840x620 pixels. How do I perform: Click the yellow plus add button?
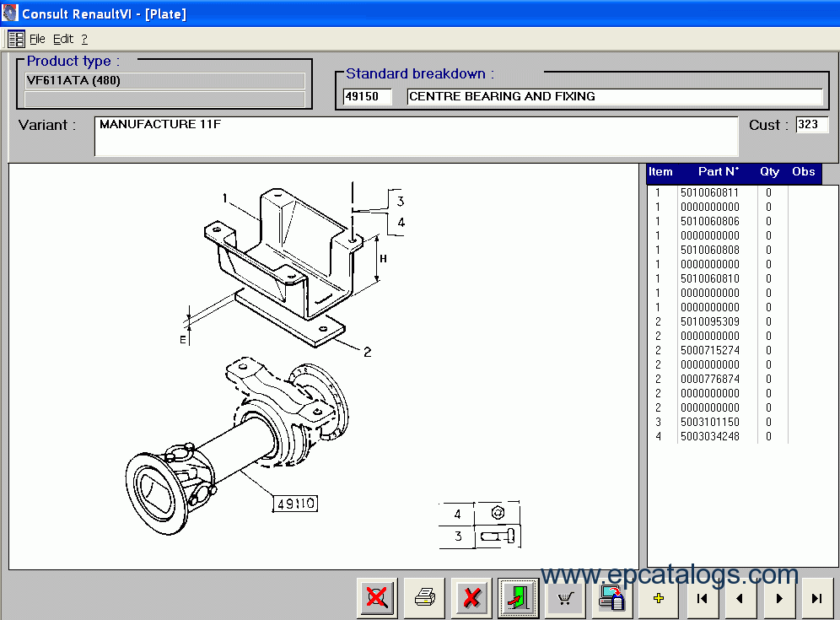(x=659, y=598)
